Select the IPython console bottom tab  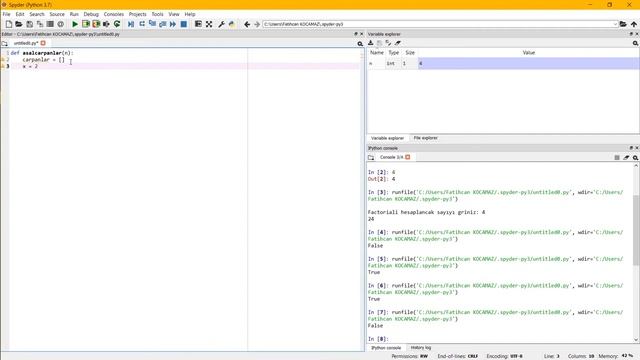[386, 348]
